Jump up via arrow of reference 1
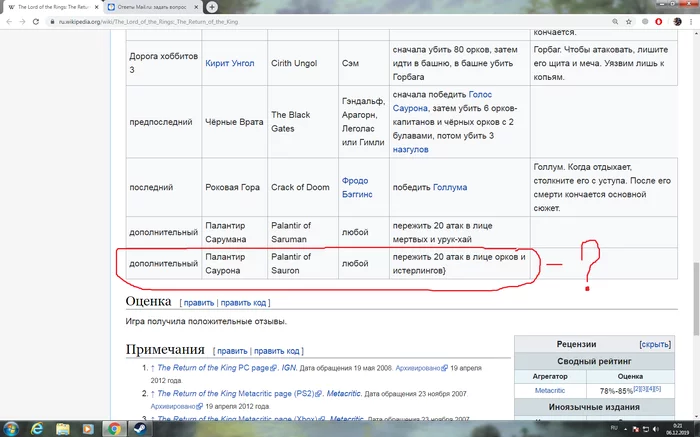Image resolution: width=700 pixels, height=437 pixels. (153, 368)
